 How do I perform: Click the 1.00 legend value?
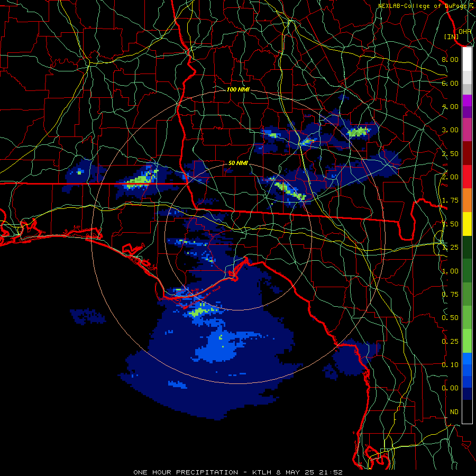pyautogui.click(x=450, y=271)
